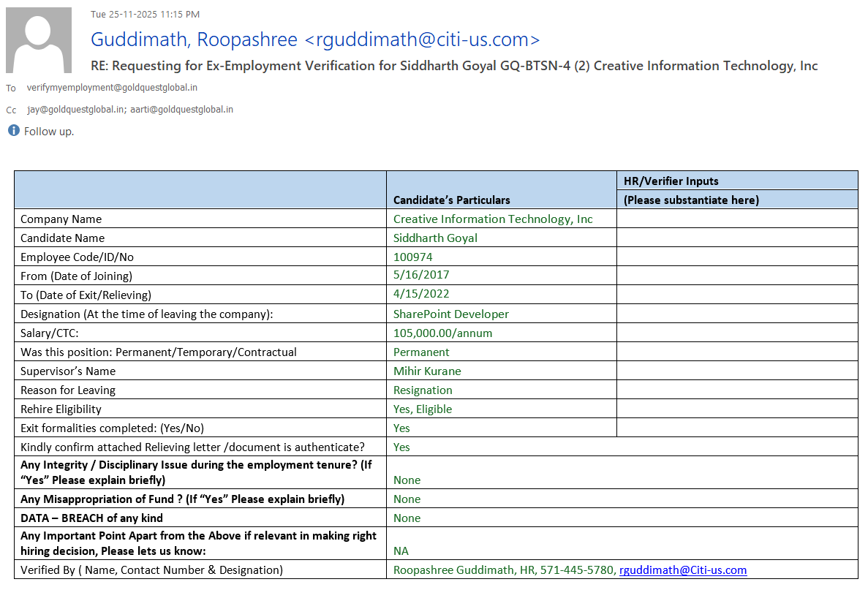Click the Follow up notification text
Image resolution: width=868 pixels, height=590 pixels.
pos(49,132)
